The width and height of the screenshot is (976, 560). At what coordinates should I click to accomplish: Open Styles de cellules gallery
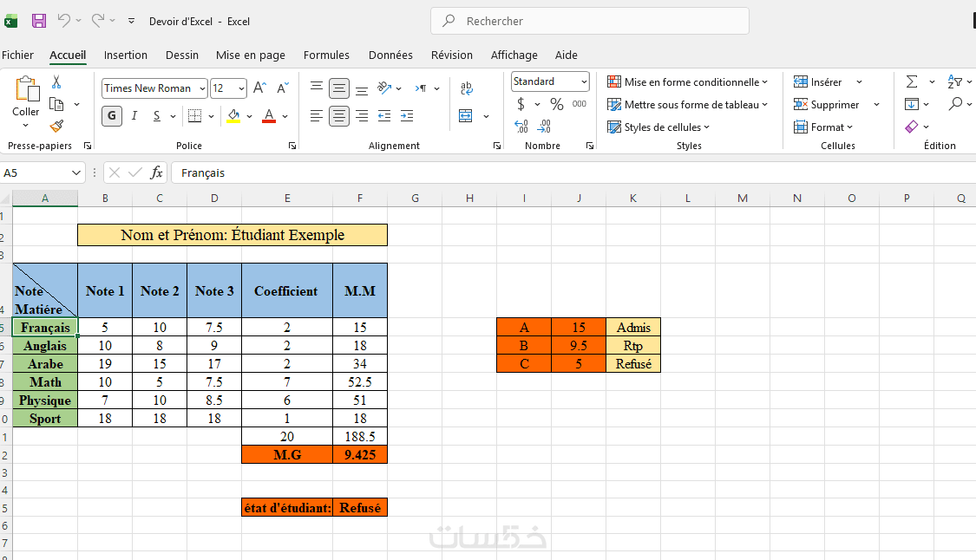(658, 127)
